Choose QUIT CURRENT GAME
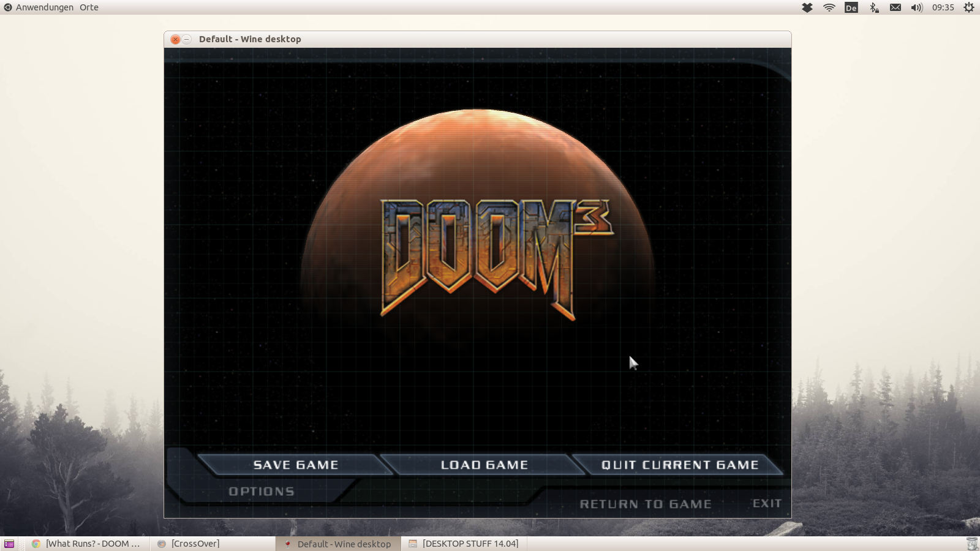 (x=680, y=465)
